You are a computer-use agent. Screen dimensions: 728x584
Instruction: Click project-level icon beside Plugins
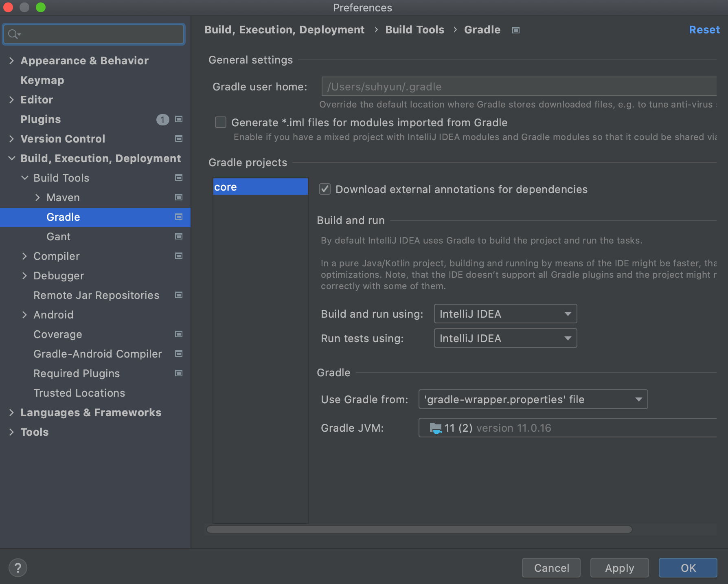[x=178, y=119]
